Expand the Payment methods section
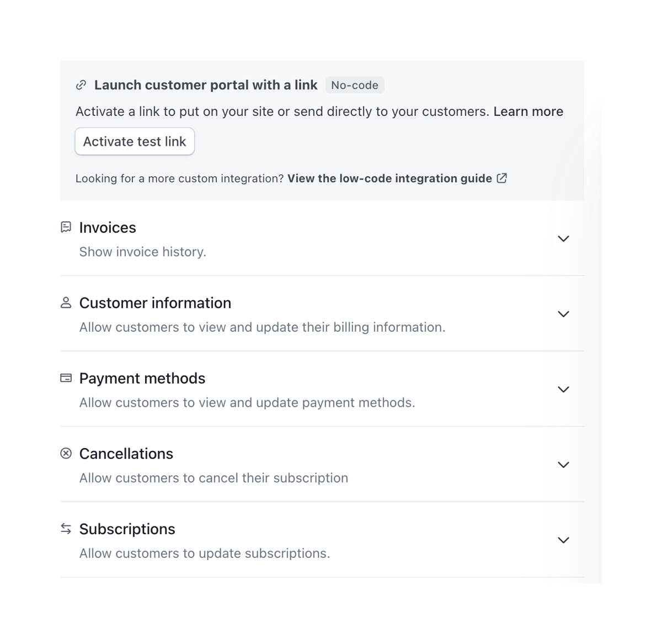Viewport: 662px width, 644px height. coord(563,389)
